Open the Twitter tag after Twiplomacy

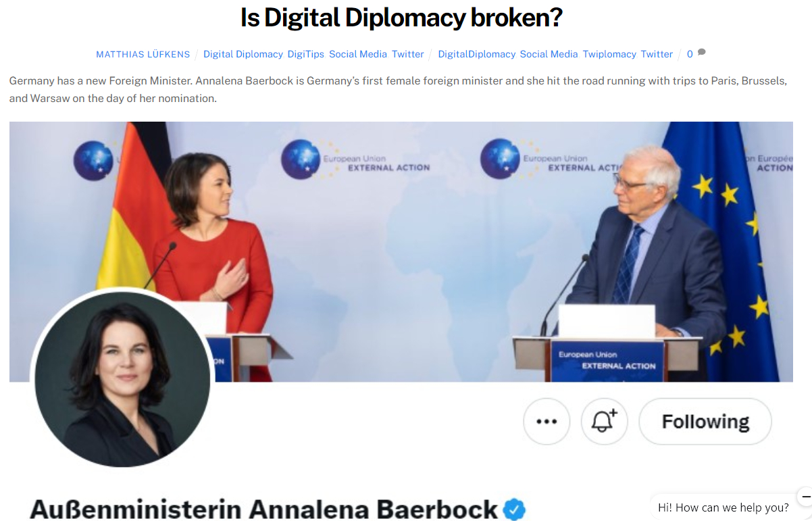click(x=657, y=54)
